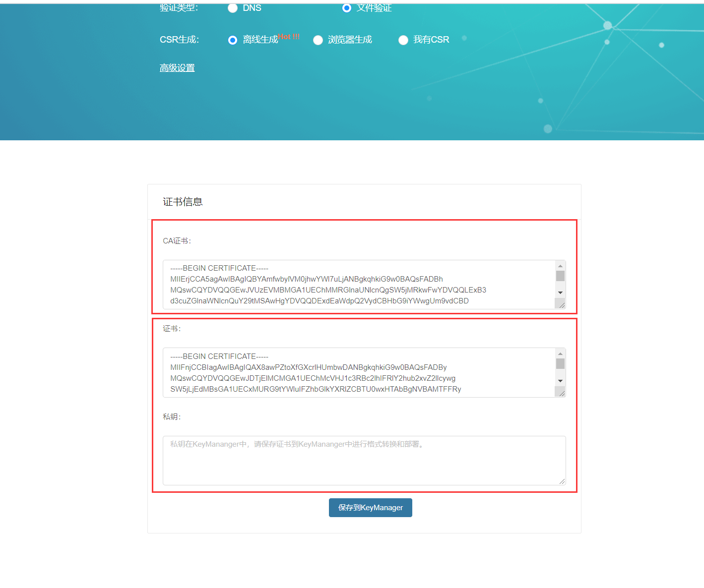Select the 我有CSR radio option
The width and height of the screenshot is (704, 588).
[x=403, y=40]
